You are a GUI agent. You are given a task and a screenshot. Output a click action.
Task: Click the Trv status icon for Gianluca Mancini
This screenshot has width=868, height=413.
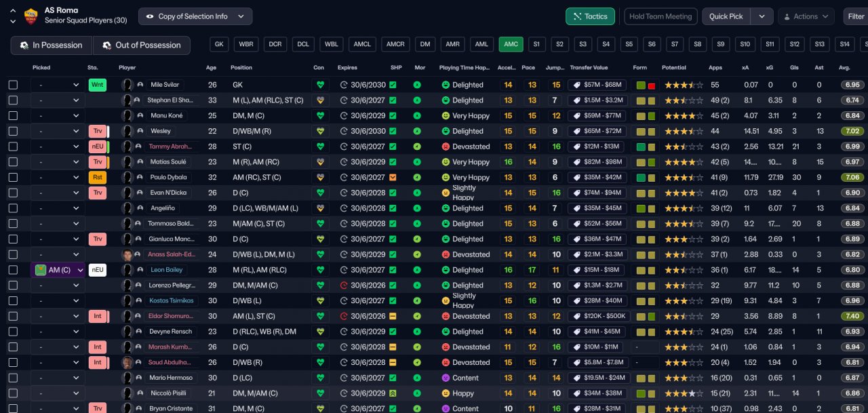click(x=98, y=239)
